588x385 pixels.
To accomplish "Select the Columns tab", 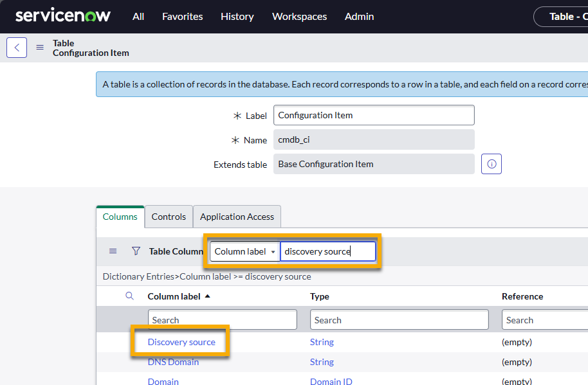I will click(120, 217).
